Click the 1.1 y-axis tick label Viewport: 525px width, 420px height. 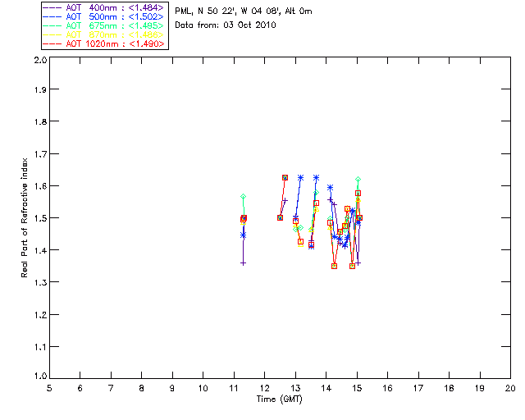tap(40, 347)
